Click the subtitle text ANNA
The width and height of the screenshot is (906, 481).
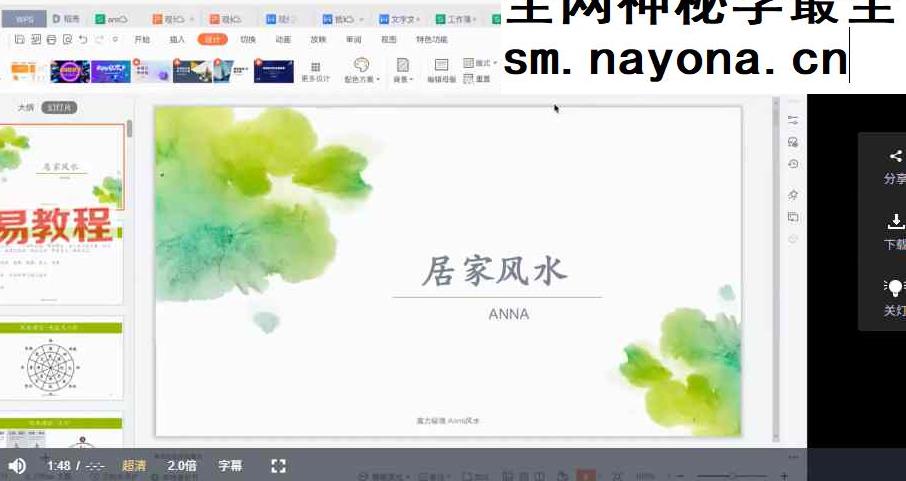(508, 314)
